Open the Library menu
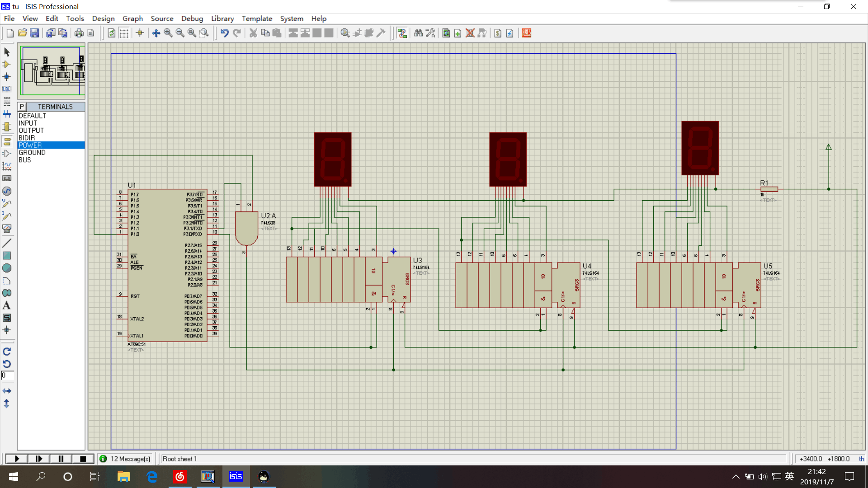Viewport: 868px width, 488px height. click(x=222, y=19)
